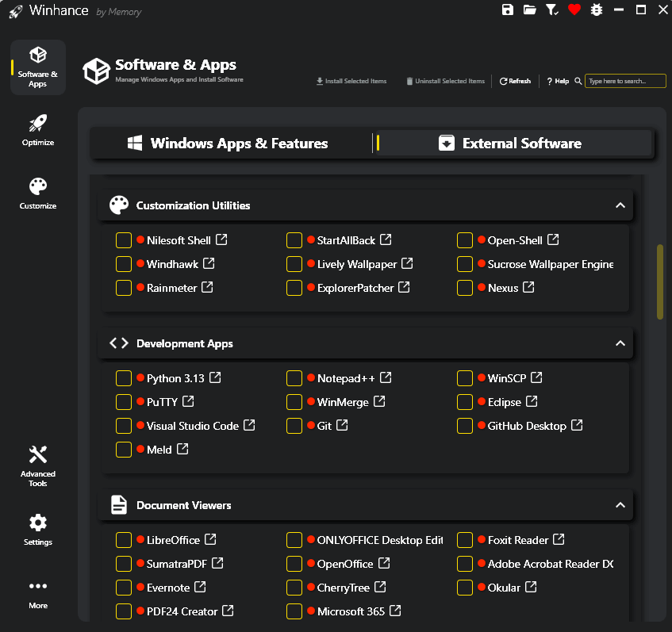Click the Help button
This screenshot has width=672, height=632.
click(558, 81)
